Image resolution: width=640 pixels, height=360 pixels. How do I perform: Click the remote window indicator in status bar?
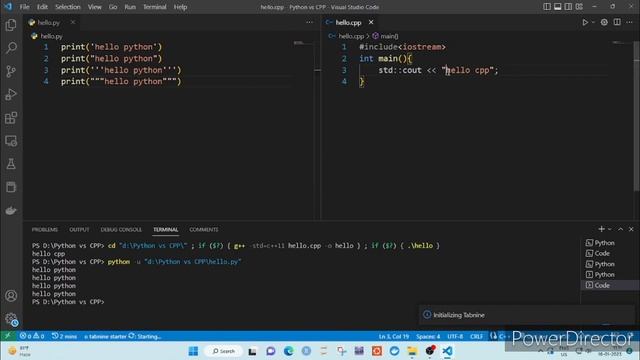coord(8,336)
